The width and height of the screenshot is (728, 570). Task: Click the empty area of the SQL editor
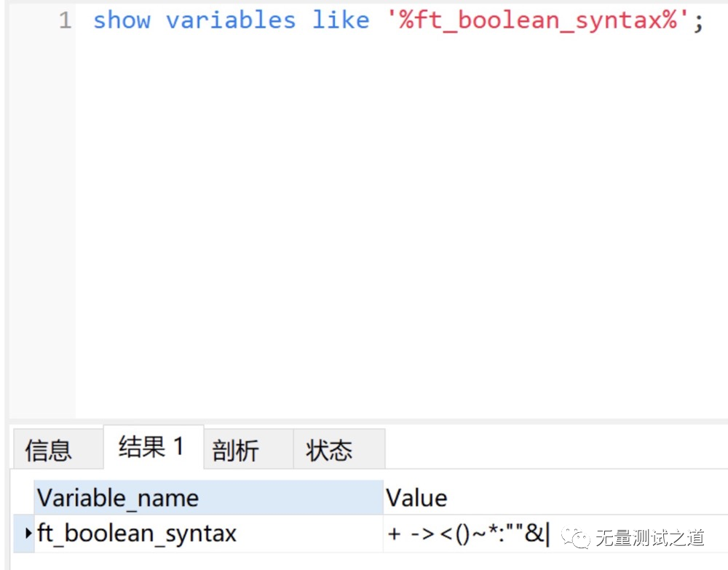tap(400, 218)
